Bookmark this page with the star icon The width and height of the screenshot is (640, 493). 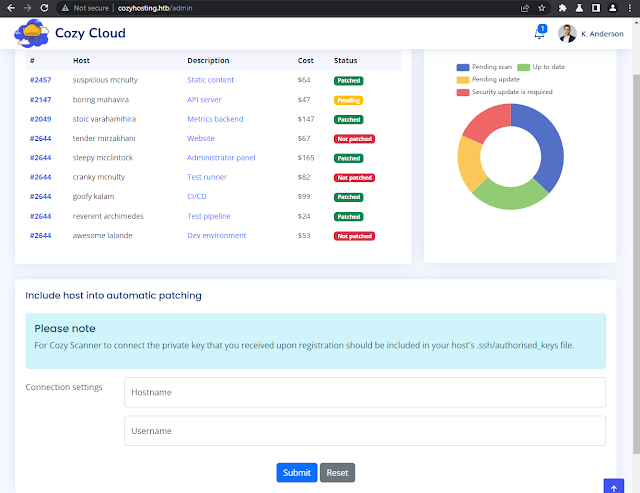542,8
